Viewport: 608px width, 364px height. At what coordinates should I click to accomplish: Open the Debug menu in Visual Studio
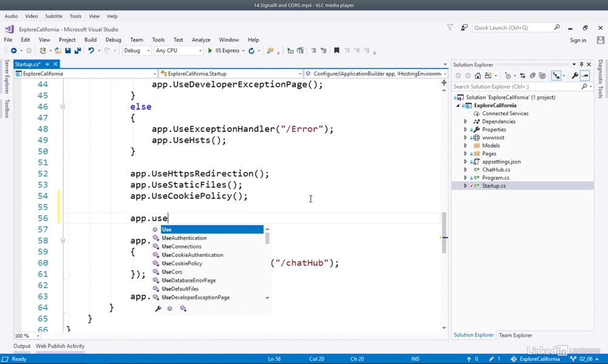(x=113, y=40)
